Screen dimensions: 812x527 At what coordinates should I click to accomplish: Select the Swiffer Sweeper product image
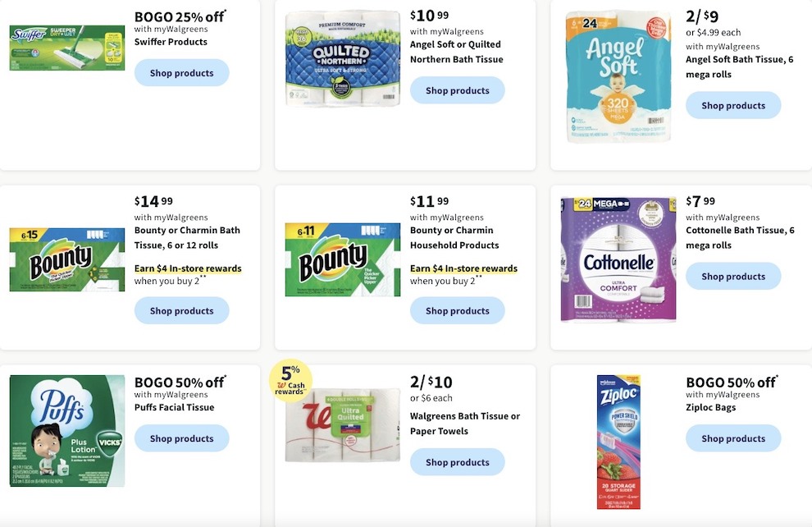click(x=66, y=48)
